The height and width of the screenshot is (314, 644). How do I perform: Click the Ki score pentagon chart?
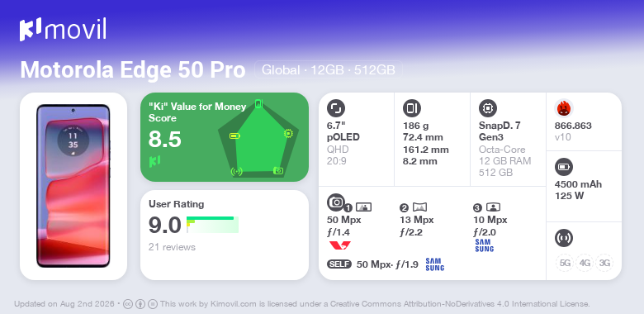258,138
